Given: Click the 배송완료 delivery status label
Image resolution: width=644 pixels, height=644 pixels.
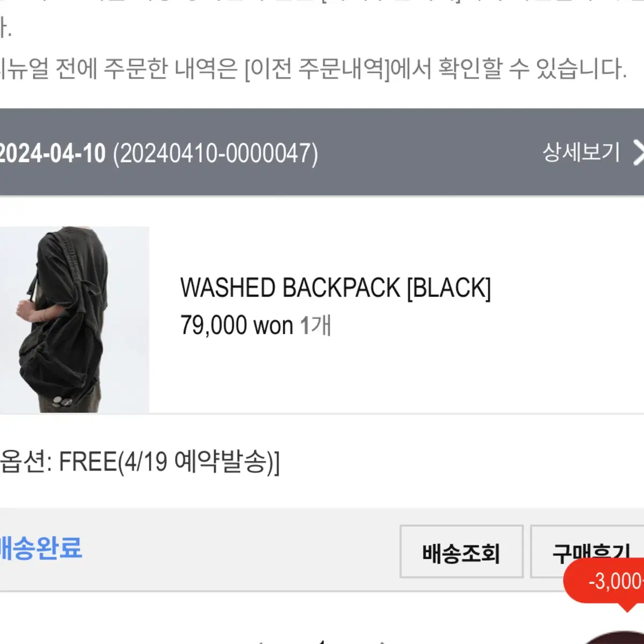Looking at the screenshot, I should pos(41,548).
